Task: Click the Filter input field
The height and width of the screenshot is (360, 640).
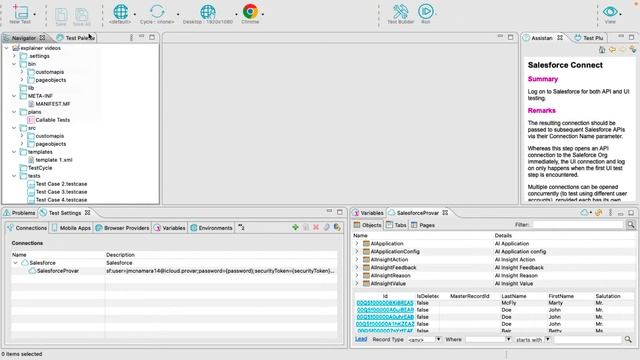Action: (579, 224)
